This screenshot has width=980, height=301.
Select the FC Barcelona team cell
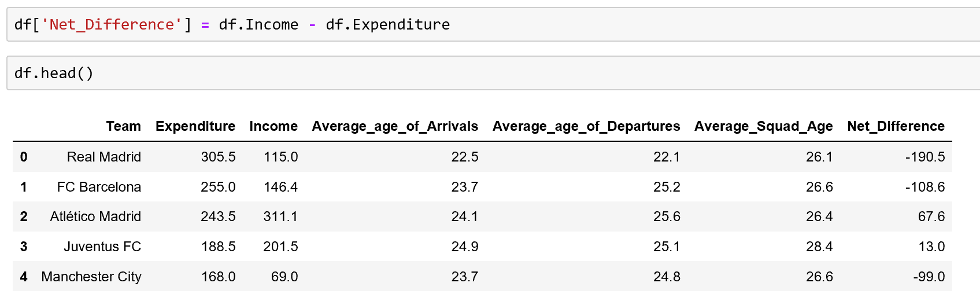coord(99,187)
